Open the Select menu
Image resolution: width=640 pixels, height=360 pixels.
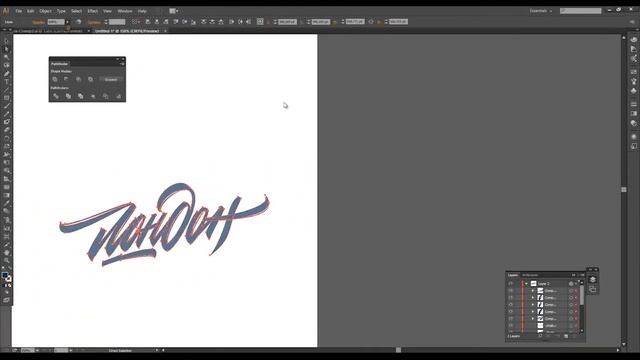pyautogui.click(x=76, y=11)
